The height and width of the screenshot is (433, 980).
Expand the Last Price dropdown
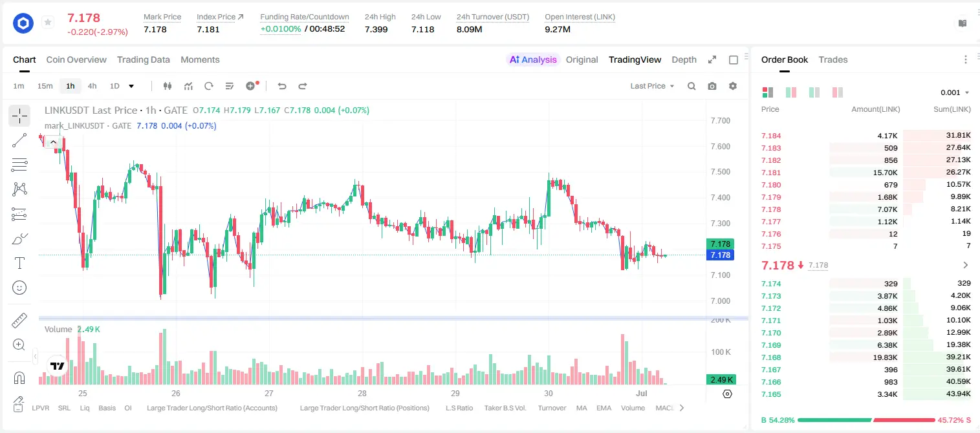[x=653, y=86]
